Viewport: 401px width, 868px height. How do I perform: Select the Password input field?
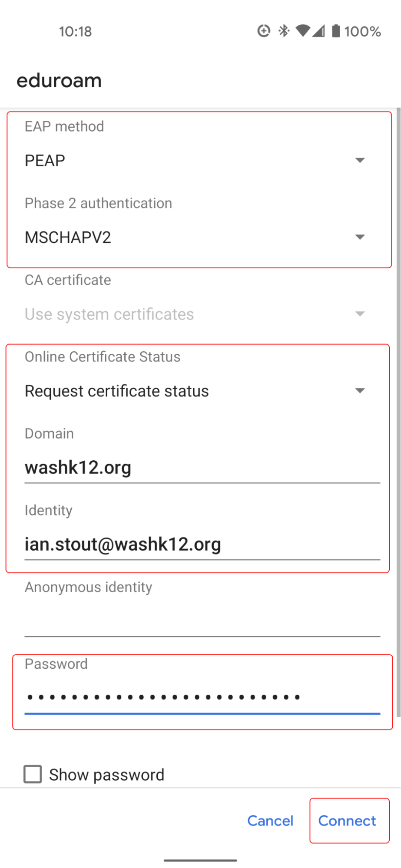click(202, 698)
